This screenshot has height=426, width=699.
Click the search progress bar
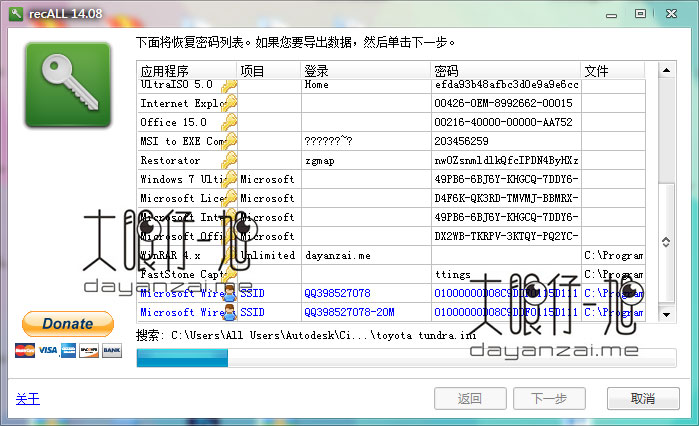tap(406, 358)
